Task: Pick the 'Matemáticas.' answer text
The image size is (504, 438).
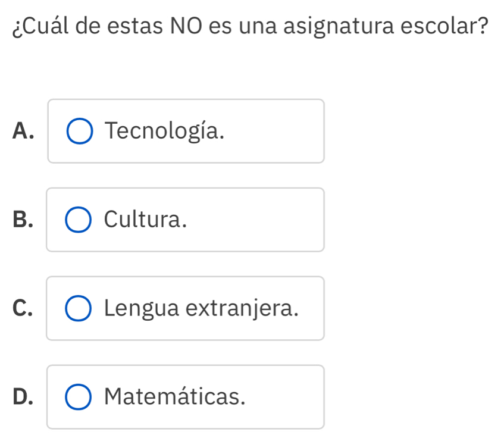Action: (x=174, y=397)
